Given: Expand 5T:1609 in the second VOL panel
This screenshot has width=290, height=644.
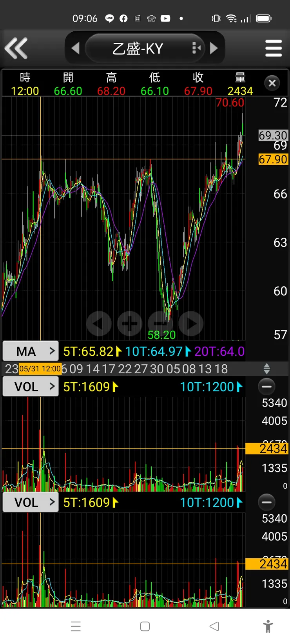Looking at the screenshot, I should click(x=91, y=503).
